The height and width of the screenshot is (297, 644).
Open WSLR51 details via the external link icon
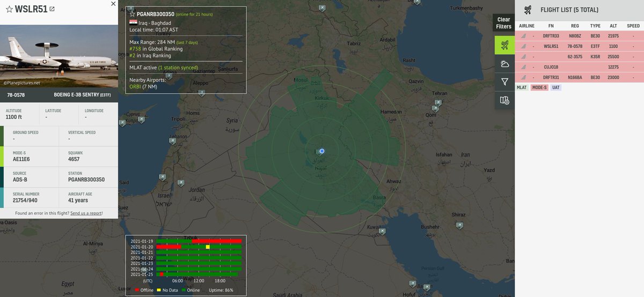(52, 9)
